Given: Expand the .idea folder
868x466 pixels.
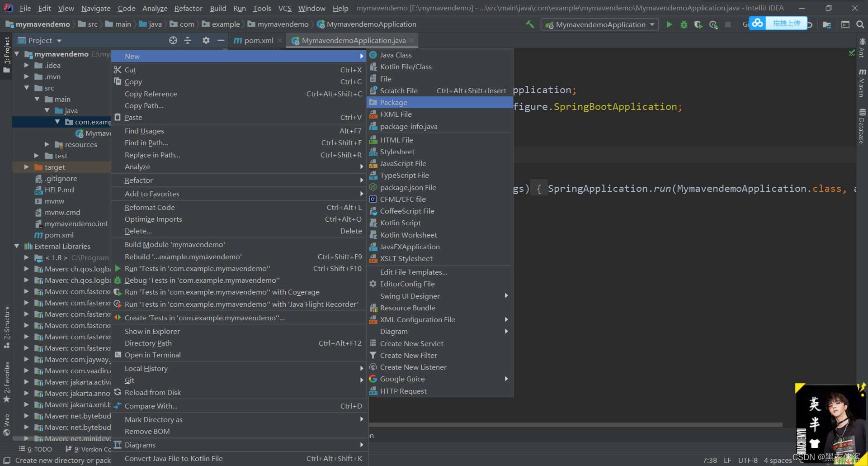Looking at the screenshot, I should [x=27, y=65].
